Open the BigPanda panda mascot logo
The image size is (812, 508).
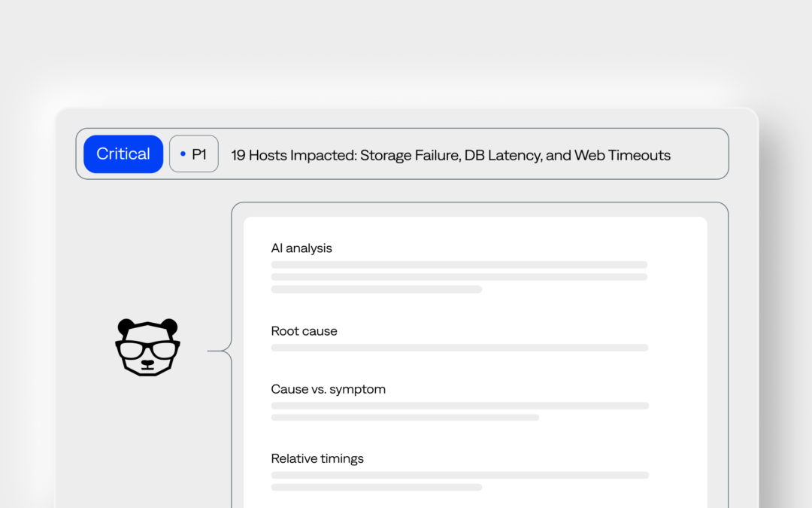(x=147, y=347)
